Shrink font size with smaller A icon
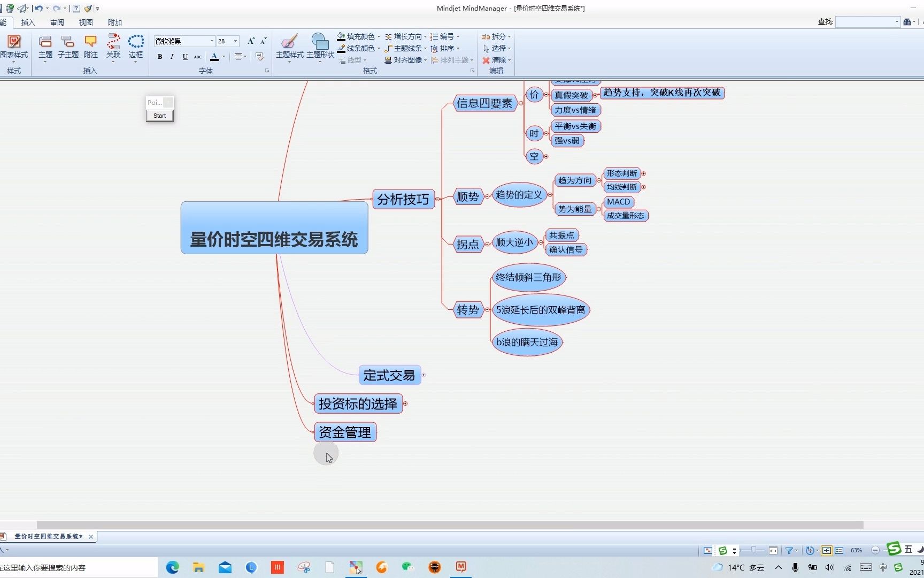 [263, 41]
